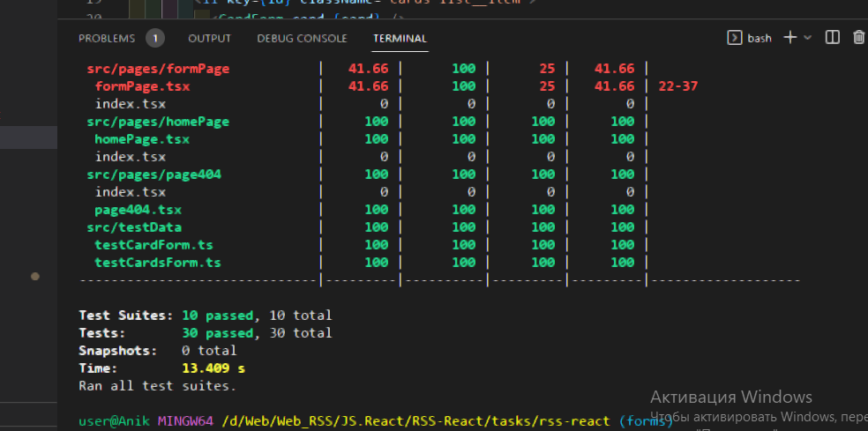Click the Snapshots 0 total line

pyautogui.click(x=158, y=351)
